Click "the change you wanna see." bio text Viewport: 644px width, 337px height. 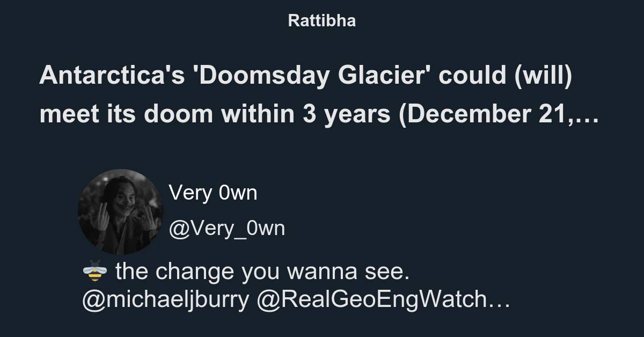tap(262, 272)
